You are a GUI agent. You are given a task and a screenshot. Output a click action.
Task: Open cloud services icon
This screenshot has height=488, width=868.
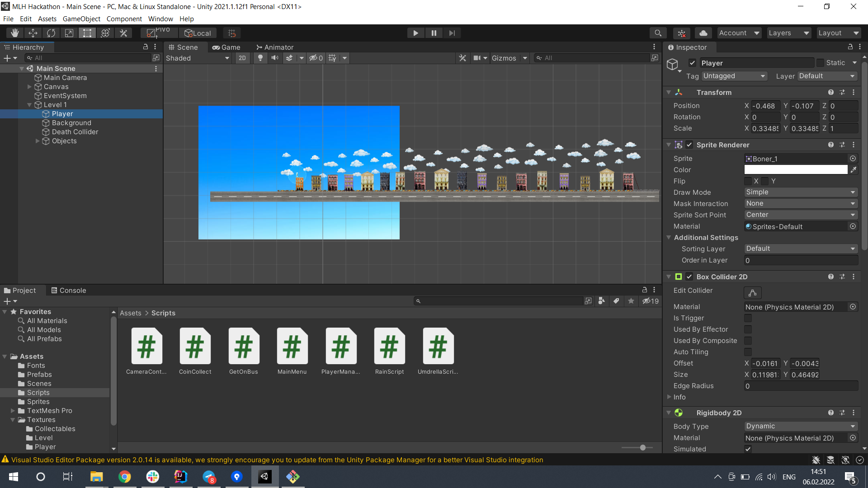pos(703,33)
